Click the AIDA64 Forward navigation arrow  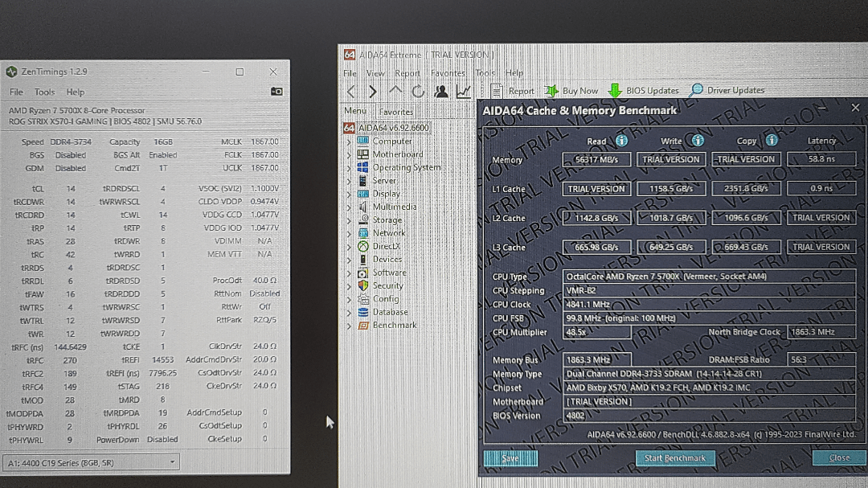[373, 92]
